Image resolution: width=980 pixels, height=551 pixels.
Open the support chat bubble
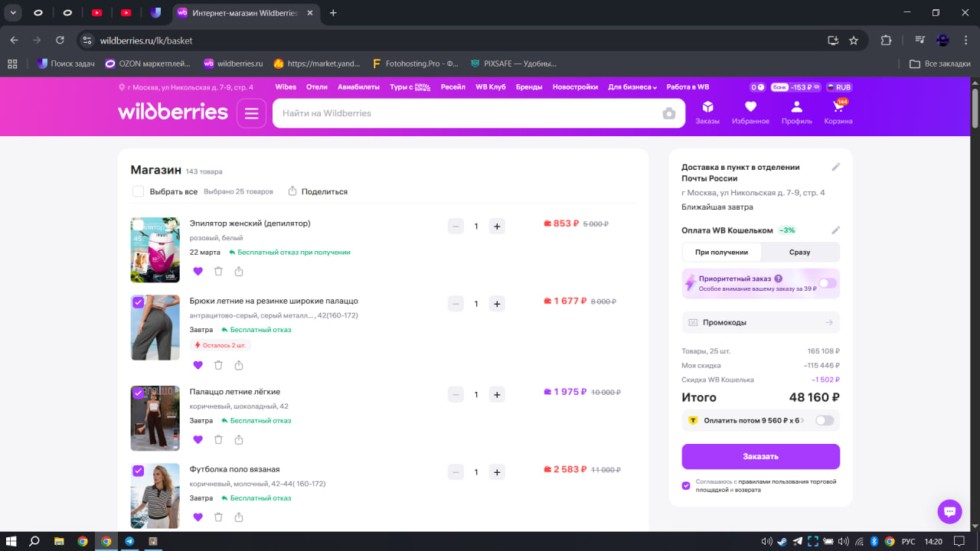coord(949,512)
